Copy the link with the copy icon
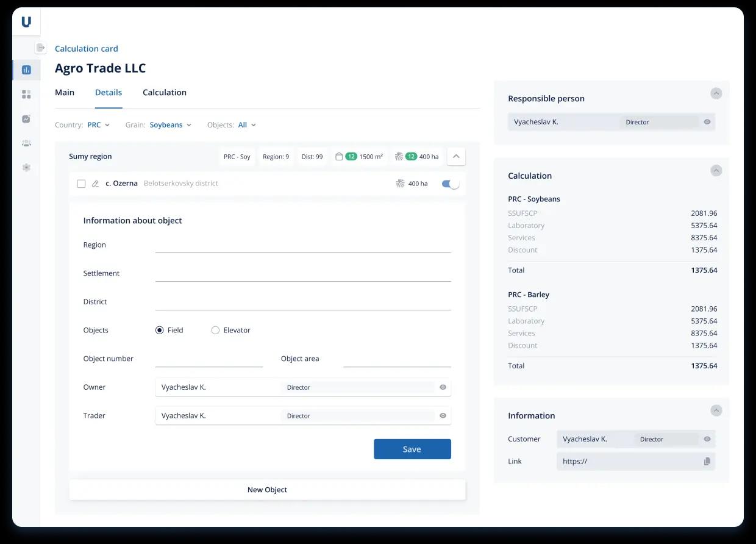756x544 pixels. point(707,462)
